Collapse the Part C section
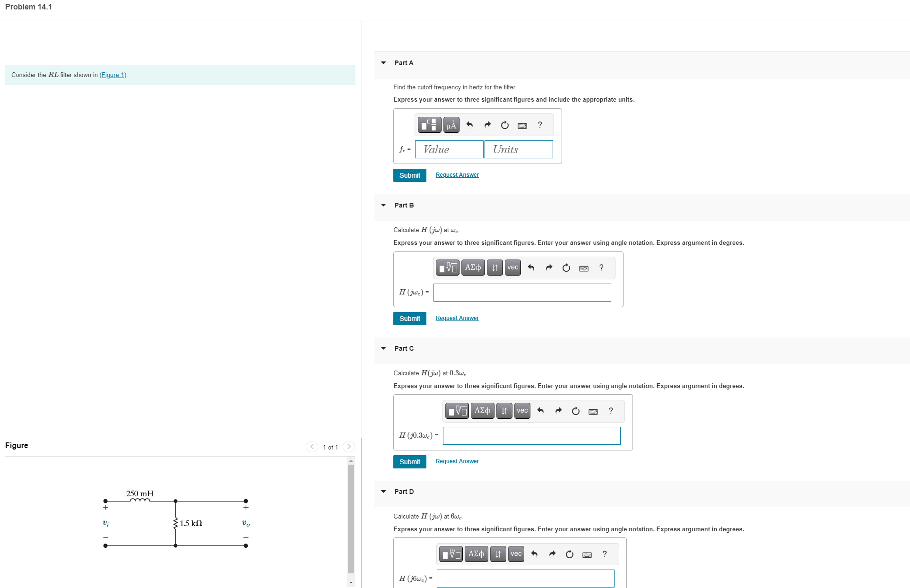Viewport: 910px width, 588px height. [x=383, y=348]
